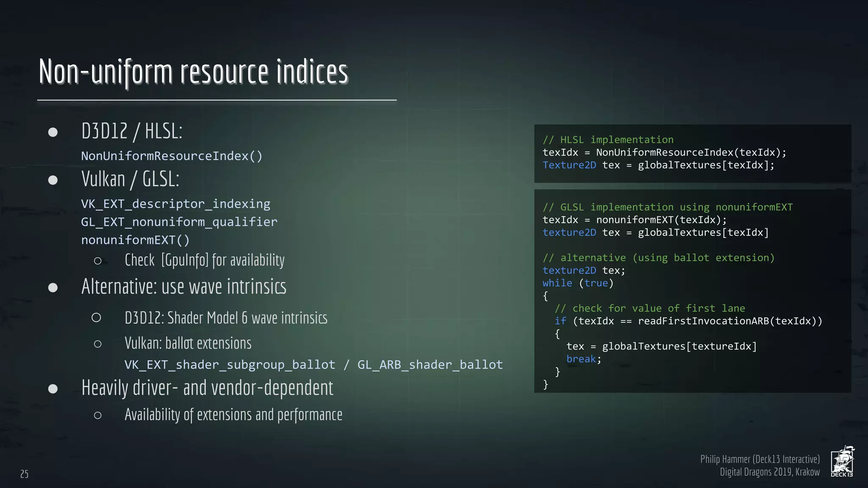Click NonUniformResourceIndex() text on the left

172,156
